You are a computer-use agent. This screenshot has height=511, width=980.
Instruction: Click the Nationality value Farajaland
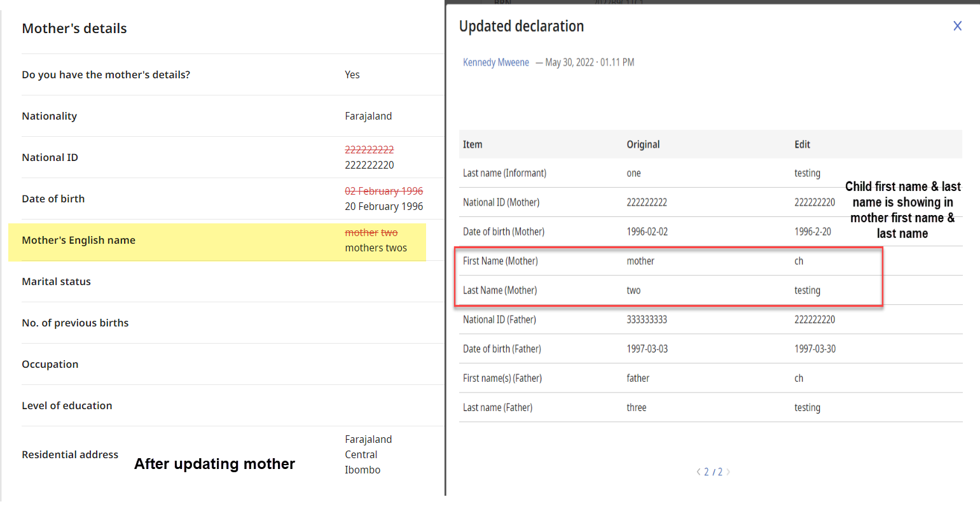click(x=369, y=116)
